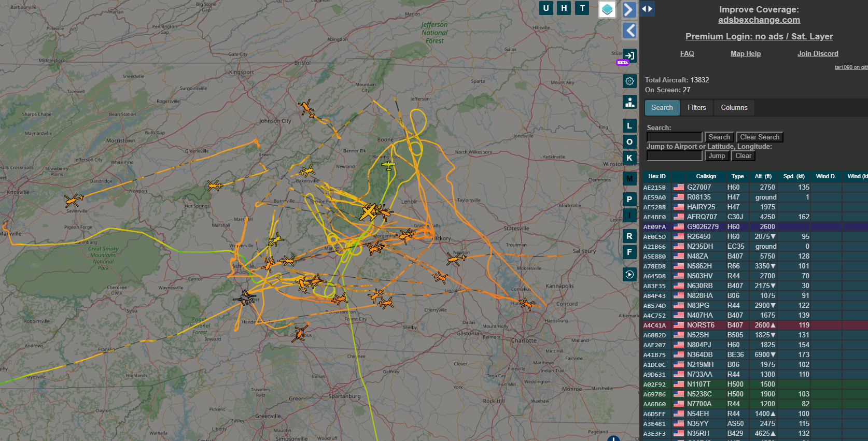Viewport: 868px width, 441px height.
Task: Select aircraft row N364DB
Action: pyautogui.click(x=754, y=354)
